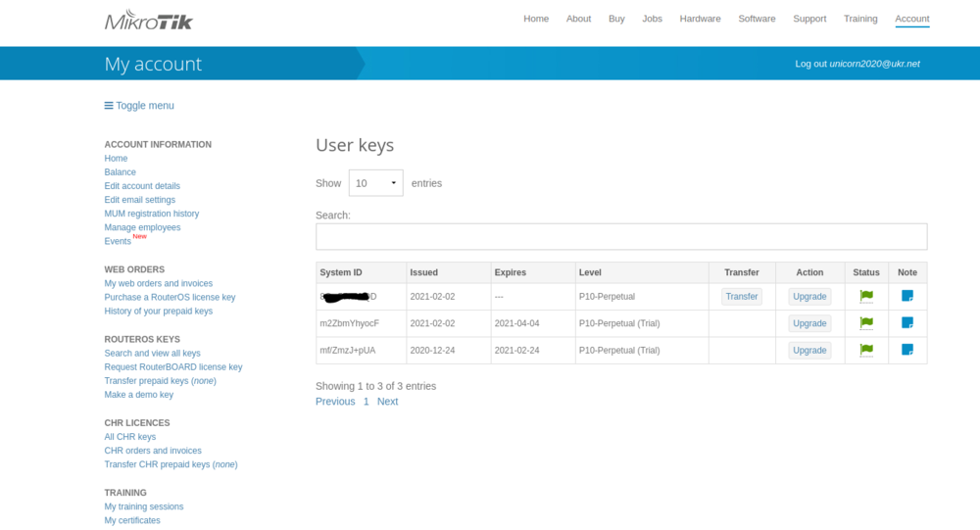Sort table by Expires column header
Screen dimensions: 980x530
pyautogui.click(x=511, y=272)
